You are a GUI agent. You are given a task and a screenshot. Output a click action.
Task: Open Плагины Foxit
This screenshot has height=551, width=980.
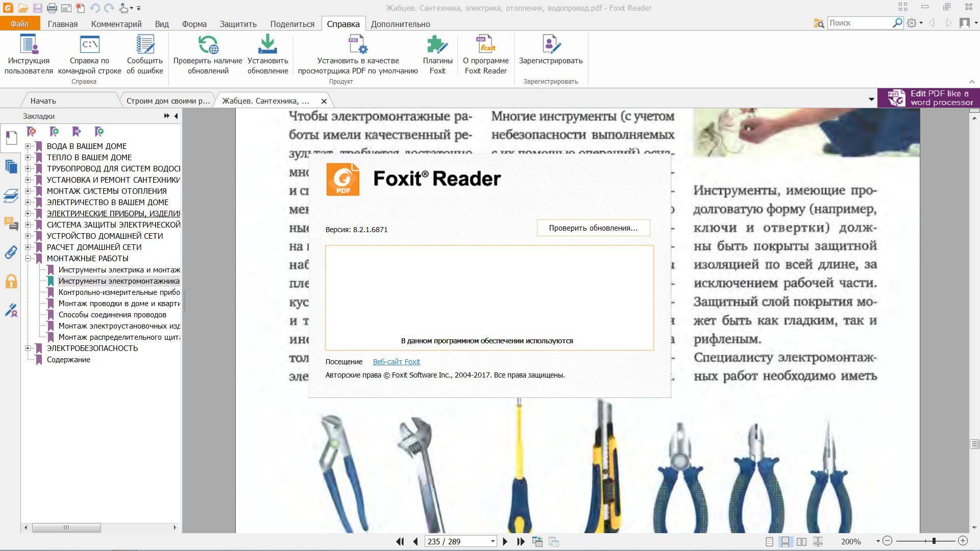pyautogui.click(x=437, y=55)
